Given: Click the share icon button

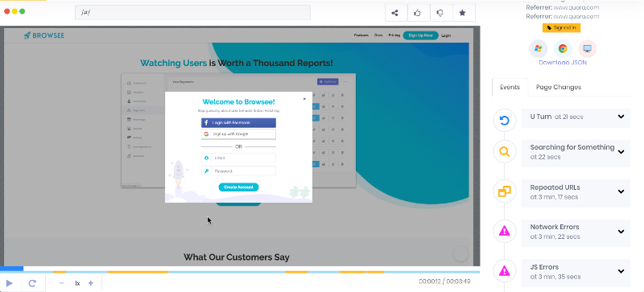Looking at the screenshot, I should click(x=395, y=13).
